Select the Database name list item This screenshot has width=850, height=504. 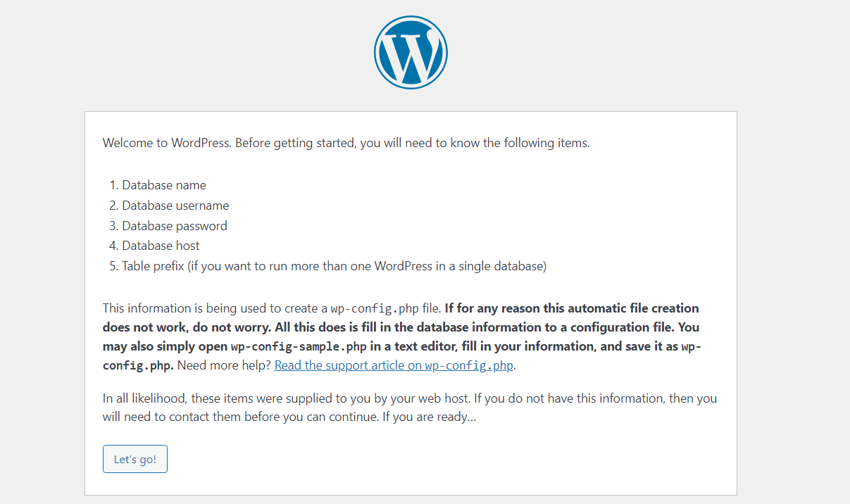(x=163, y=184)
